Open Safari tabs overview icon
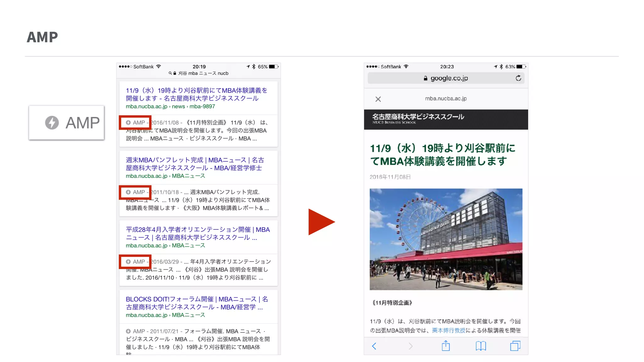Viewport: 644px width, 362px height. pyautogui.click(x=515, y=346)
